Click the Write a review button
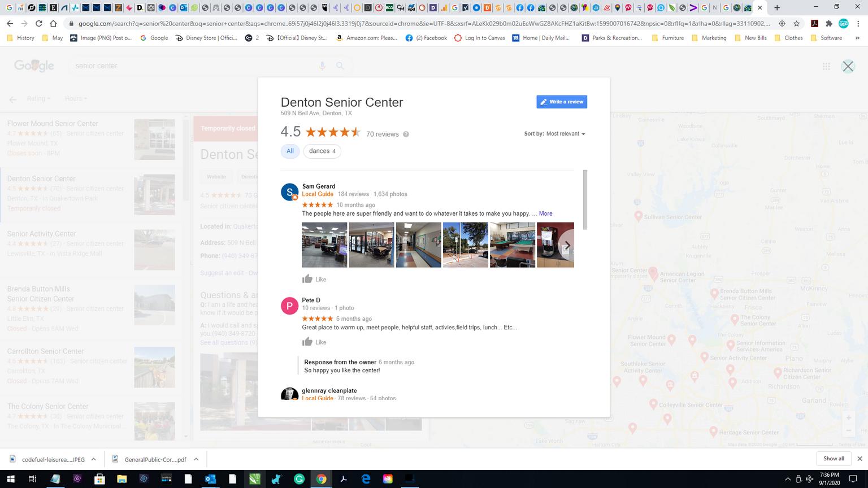The width and height of the screenshot is (868, 488). point(562,102)
